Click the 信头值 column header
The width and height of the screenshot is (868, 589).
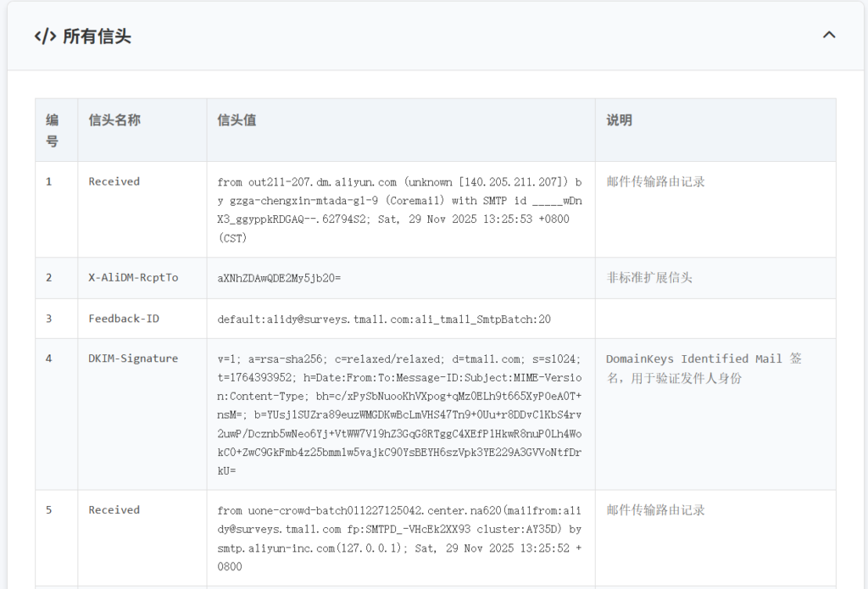point(236,120)
